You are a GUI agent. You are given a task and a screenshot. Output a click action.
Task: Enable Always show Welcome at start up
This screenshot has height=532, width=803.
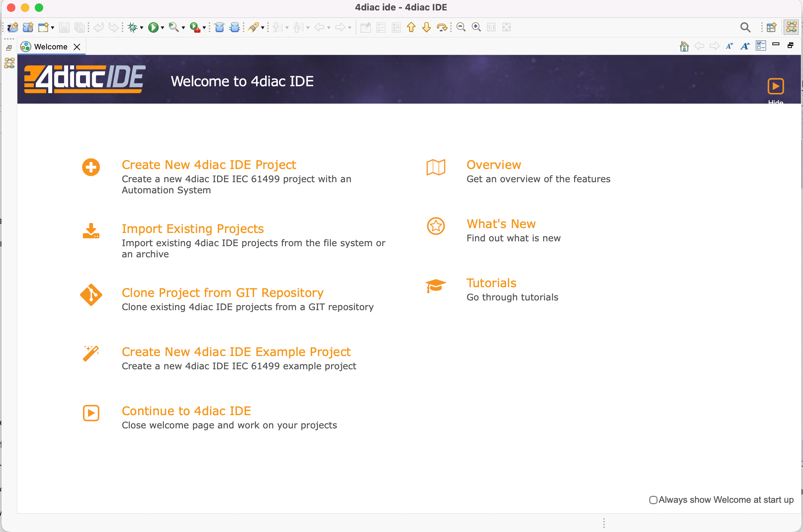point(653,500)
